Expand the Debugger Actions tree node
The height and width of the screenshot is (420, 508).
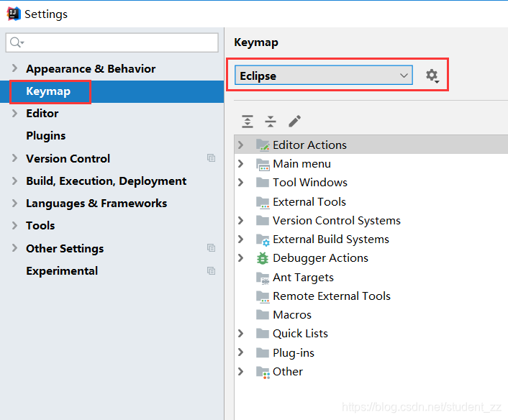pos(240,258)
